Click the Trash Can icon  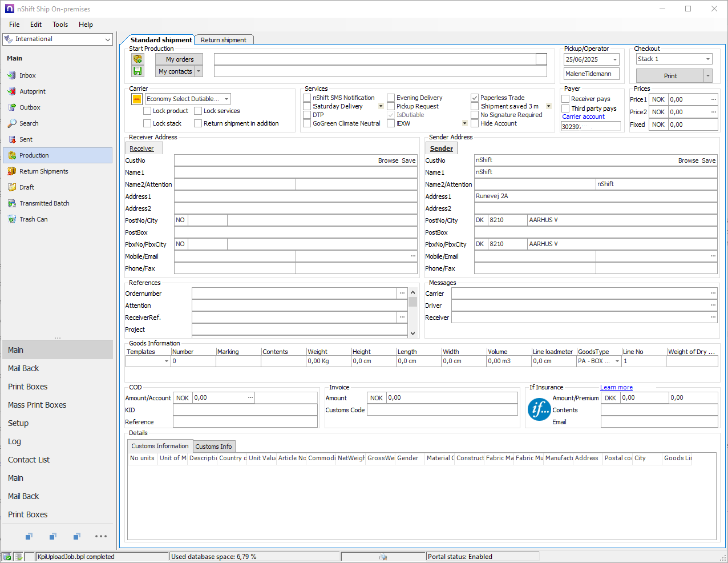click(11, 219)
